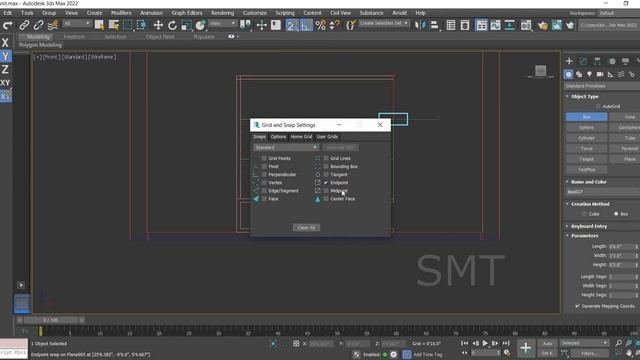
Task: Open the Standard snap type dropdown
Action: click(286, 147)
